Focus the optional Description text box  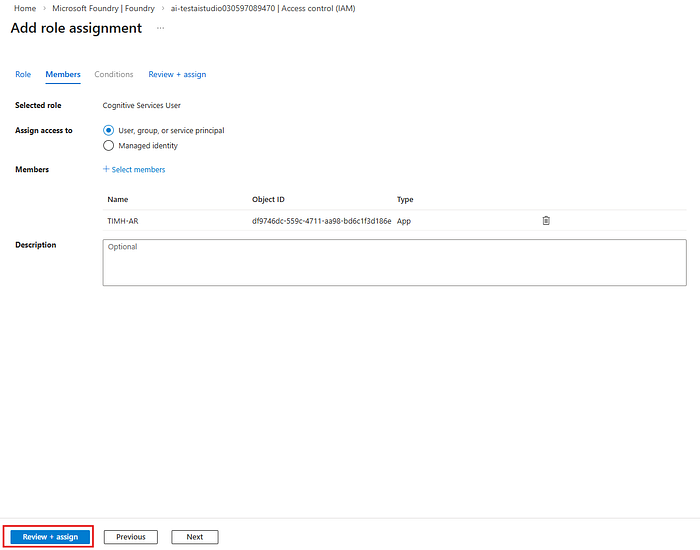pyautogui.click(x=394, y=262)
